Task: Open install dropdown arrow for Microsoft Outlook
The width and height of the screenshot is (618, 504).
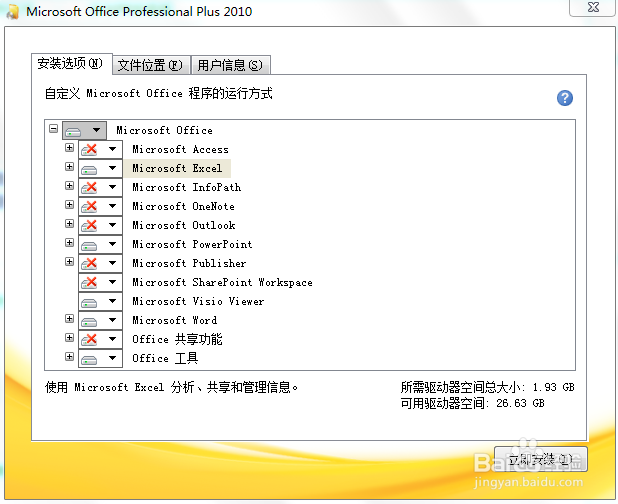Action: (112, 225)
